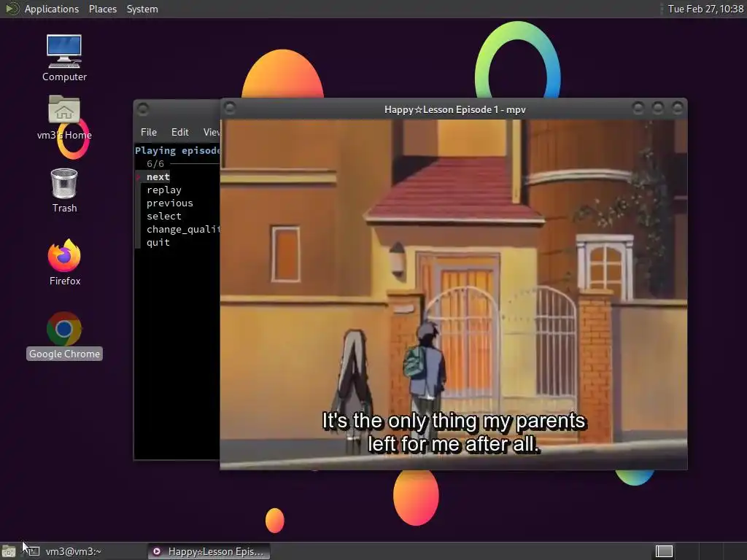Viewport: 747px width, 560px height.
Task: Select 'replay' in the terminal list
Action: point(164,190)
